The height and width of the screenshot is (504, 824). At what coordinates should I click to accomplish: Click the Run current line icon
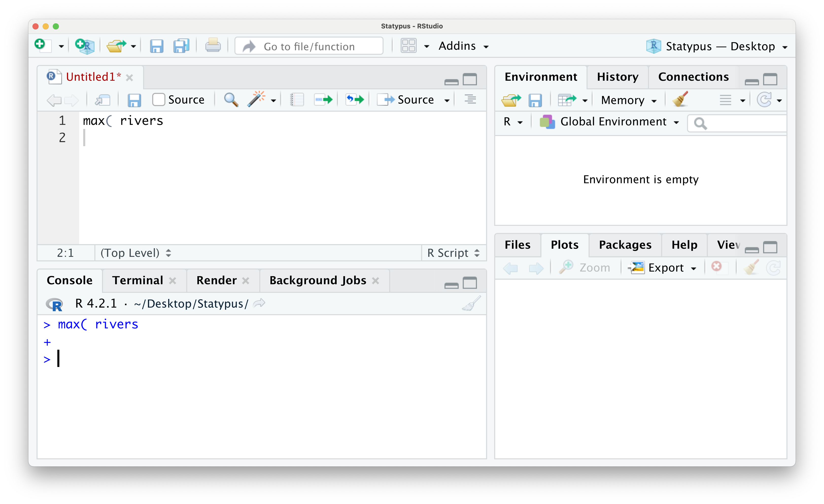pyautogui.click(x=323, y=100)
